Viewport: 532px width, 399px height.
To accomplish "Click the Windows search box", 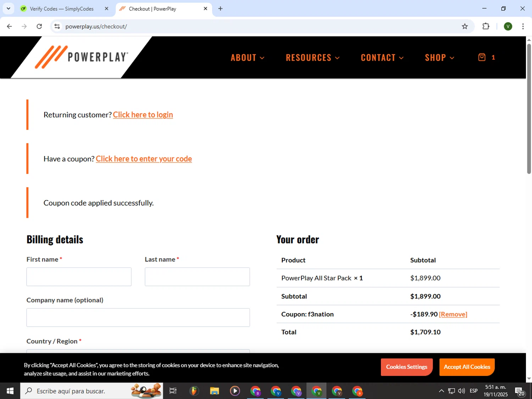I will (x=92, y=391).
